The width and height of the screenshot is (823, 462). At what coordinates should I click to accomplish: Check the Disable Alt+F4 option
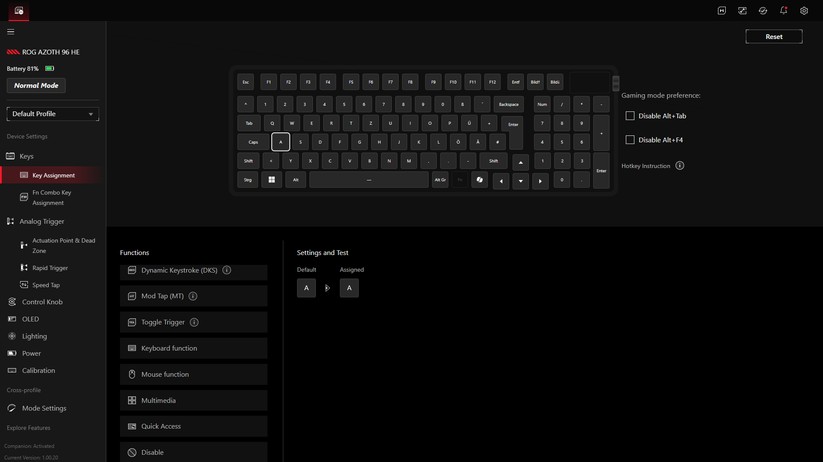[630, 140]
